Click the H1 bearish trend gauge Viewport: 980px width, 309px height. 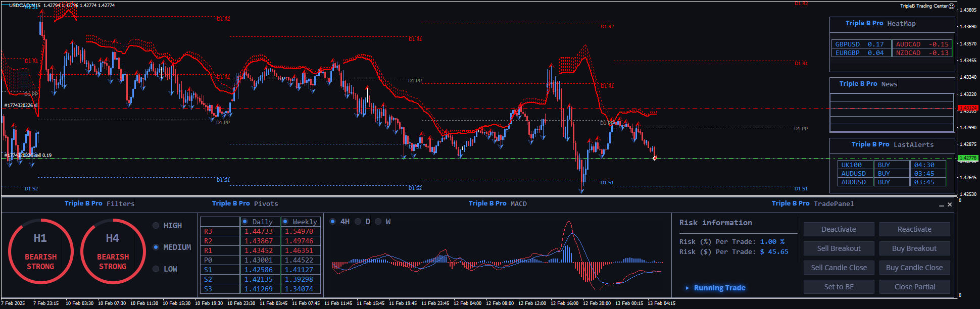[x=40, y=251]
